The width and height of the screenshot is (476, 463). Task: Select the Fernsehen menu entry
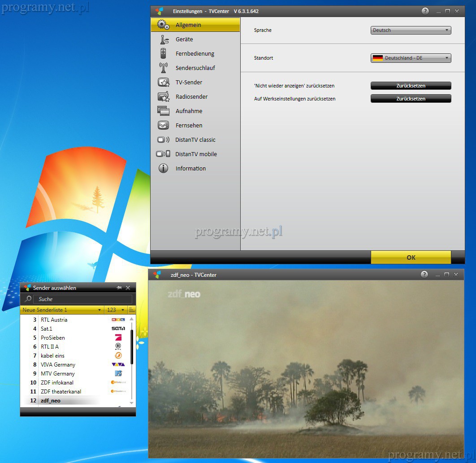pyautogui.click(x=189, y=126)
